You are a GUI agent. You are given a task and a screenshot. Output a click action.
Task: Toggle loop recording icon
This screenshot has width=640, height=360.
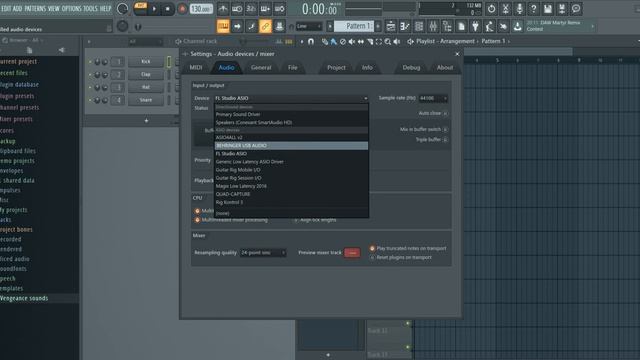(x=280, y=9)
